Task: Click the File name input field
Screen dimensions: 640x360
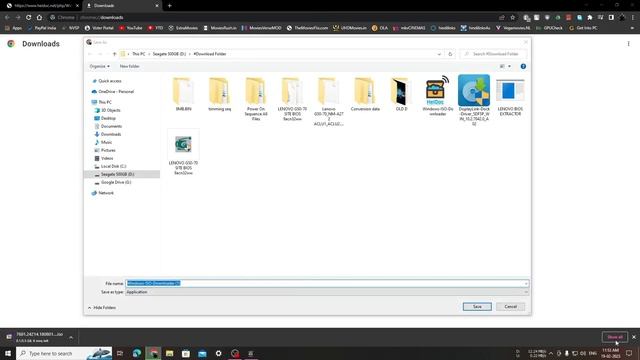Action: 324,283
